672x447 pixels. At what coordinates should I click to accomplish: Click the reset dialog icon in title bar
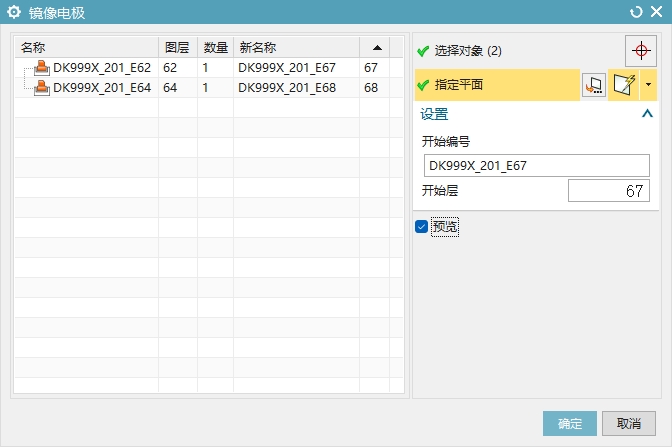[636, 12]
